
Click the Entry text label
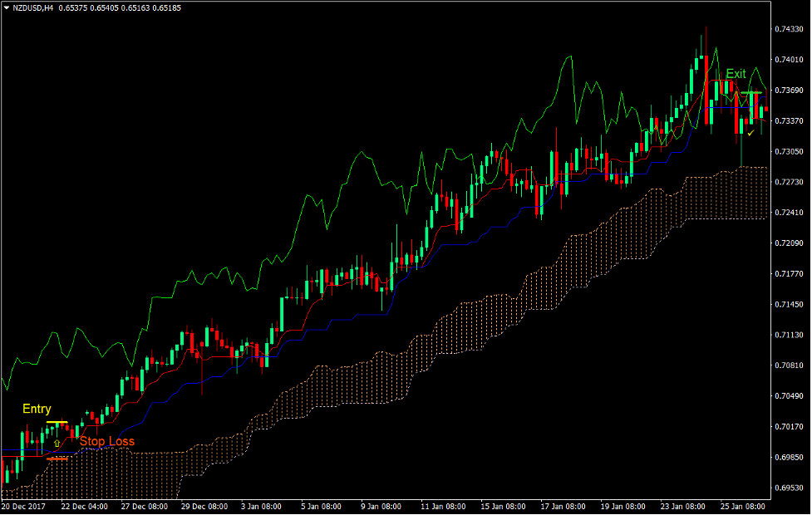[37, 409]
